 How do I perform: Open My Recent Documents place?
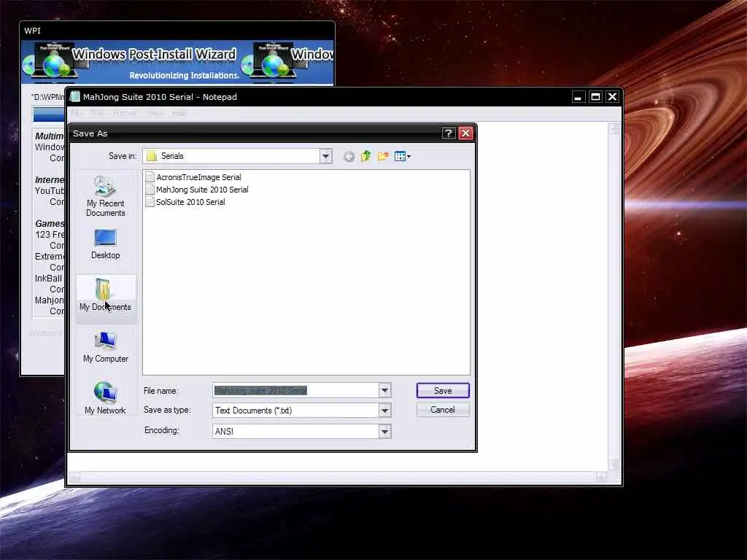(105, 196)
